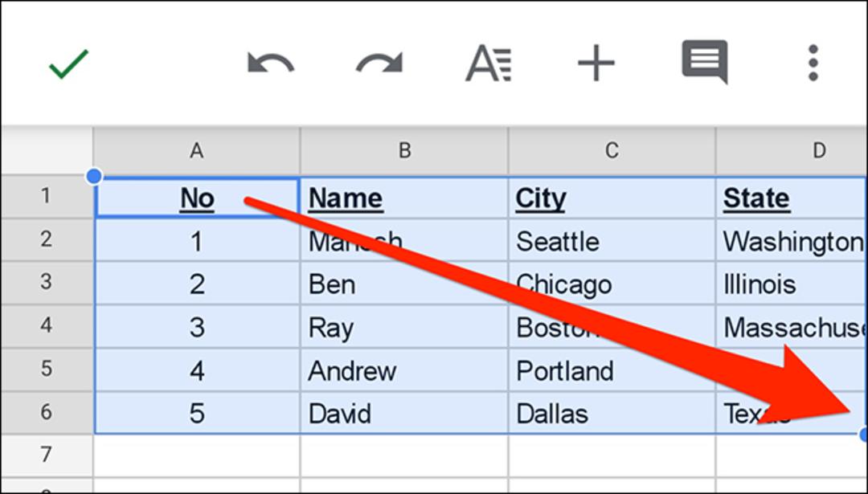Select the top-left blue selection handle
Screen dimensions: 868x494
95,177
